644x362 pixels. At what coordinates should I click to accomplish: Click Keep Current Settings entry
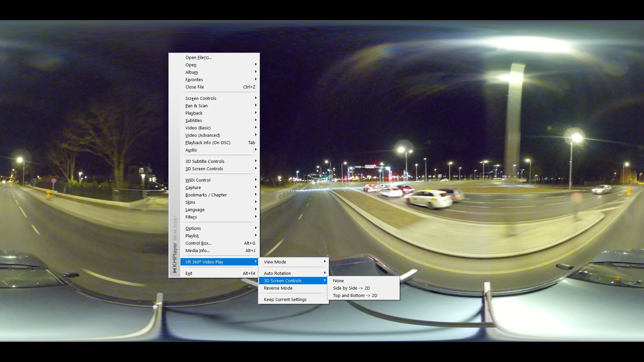point(285,300)
